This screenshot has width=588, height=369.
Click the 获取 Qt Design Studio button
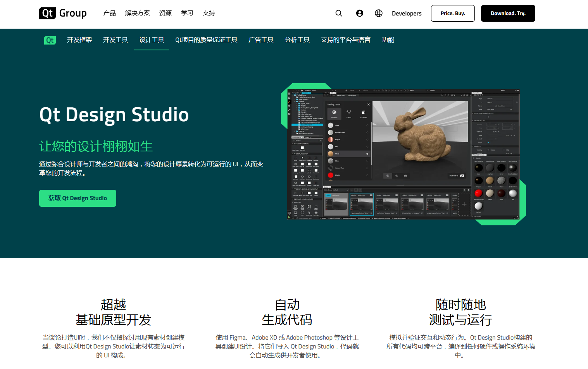78,198
